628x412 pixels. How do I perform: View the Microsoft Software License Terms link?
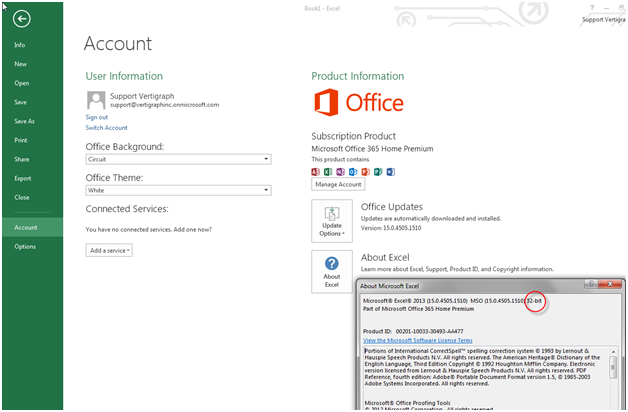click(418, 340)
